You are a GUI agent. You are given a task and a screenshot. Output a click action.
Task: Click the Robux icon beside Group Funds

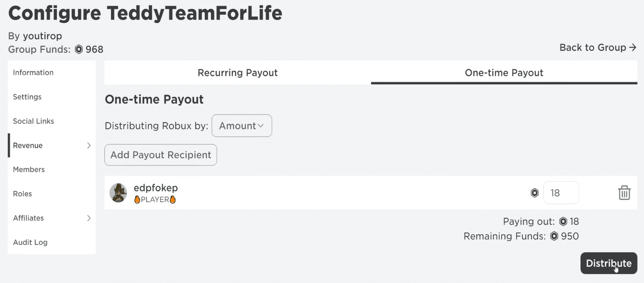(79, 49)
